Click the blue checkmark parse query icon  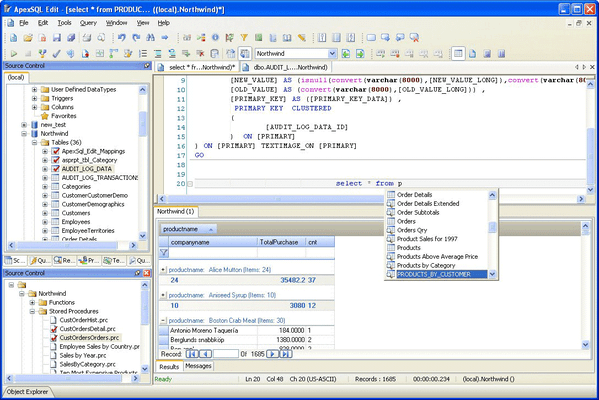tap(57, 54)
